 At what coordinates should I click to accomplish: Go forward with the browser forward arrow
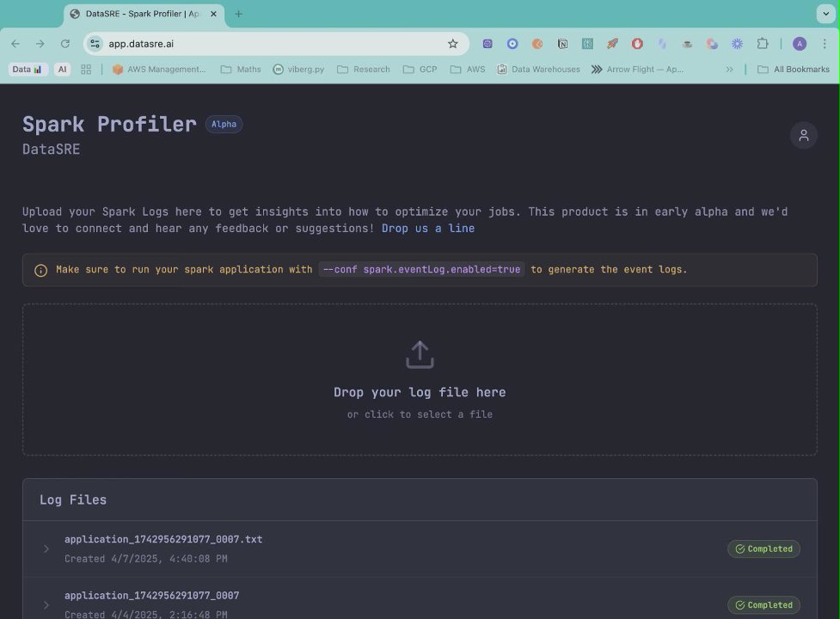40,44
